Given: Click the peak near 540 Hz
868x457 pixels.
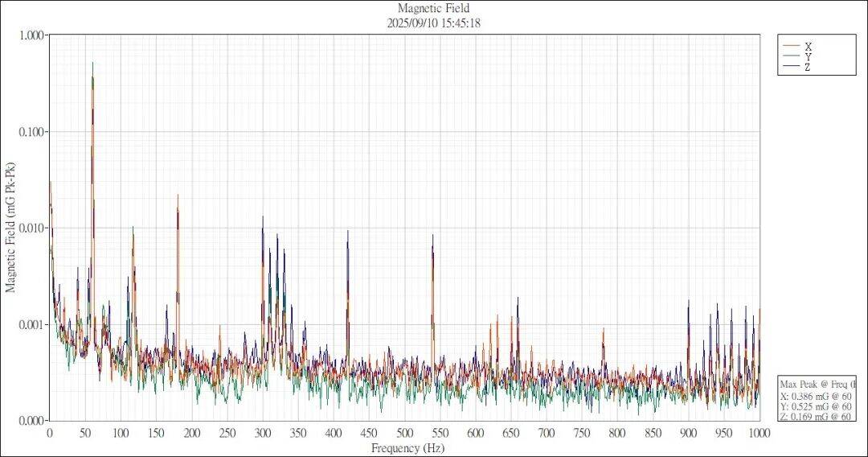Looking at the screenshot, I should [432, 237].
